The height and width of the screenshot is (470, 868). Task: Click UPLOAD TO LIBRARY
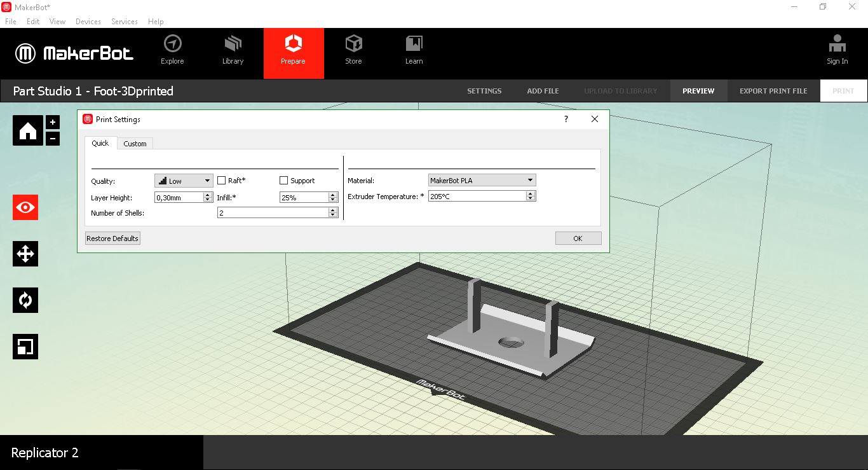[x=621, y=91]
